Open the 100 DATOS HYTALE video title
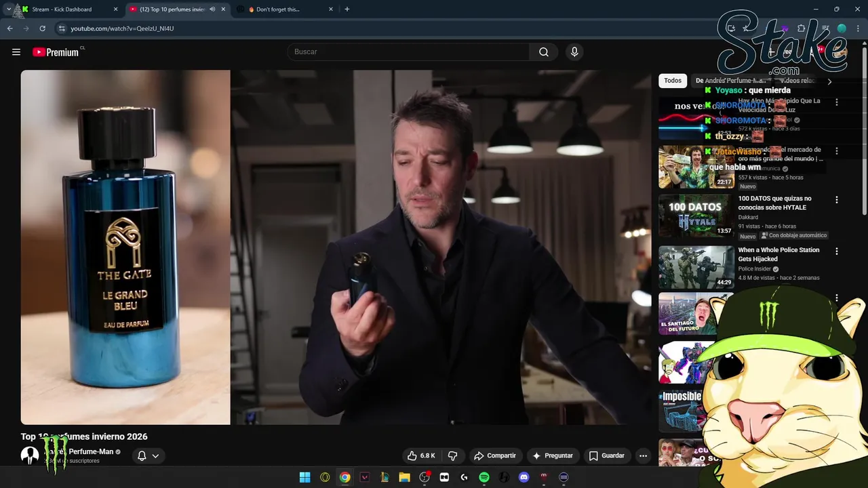The width and height of the screenshot is (868, 488). (x=774, y=203)
